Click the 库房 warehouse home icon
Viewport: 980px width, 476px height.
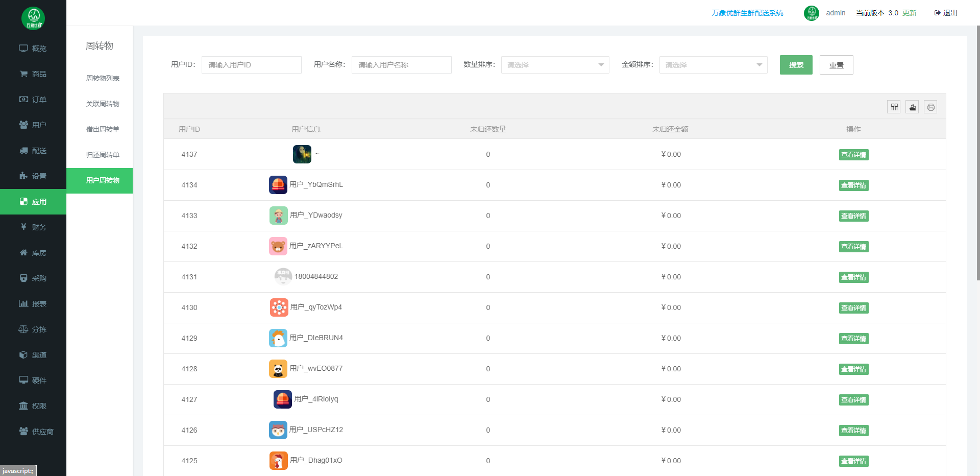click(23, 252)
